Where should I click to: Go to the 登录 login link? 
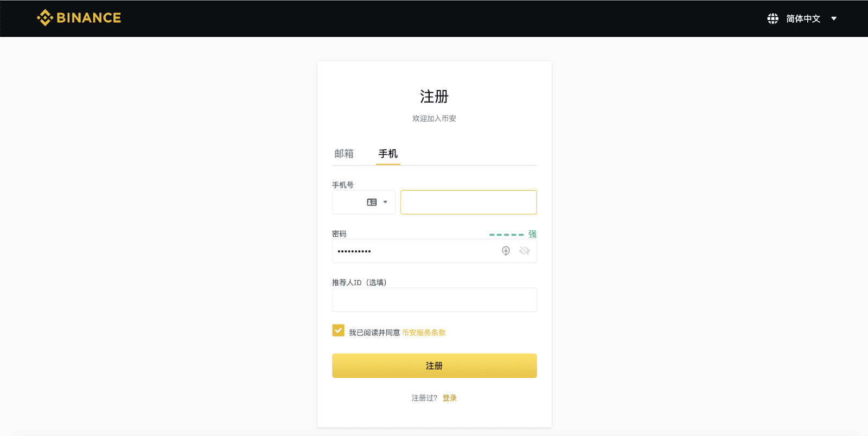(x=450, y=398)
